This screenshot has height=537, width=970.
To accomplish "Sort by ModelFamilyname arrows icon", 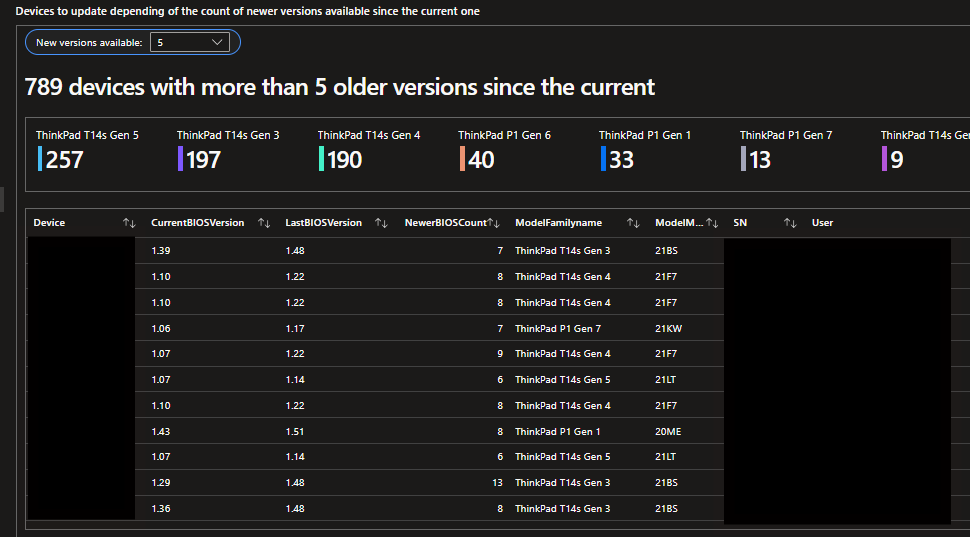I will point(633,223).
